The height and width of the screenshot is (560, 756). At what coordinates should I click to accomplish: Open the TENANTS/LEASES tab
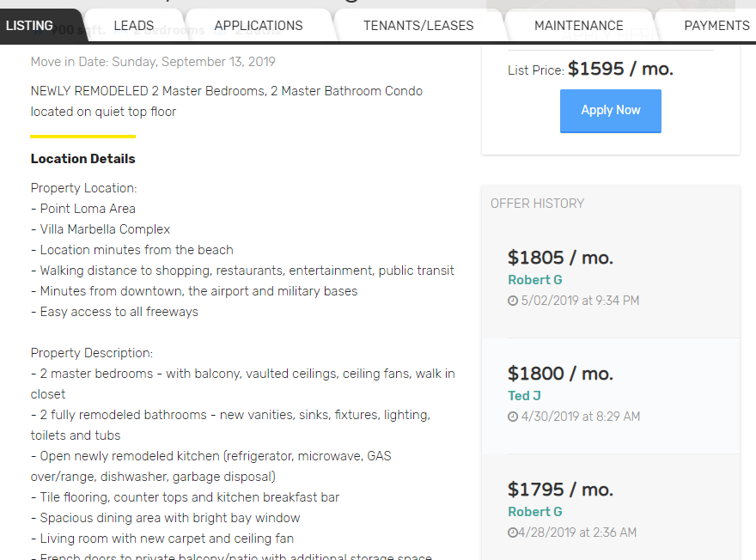click(x=418, y=25)
